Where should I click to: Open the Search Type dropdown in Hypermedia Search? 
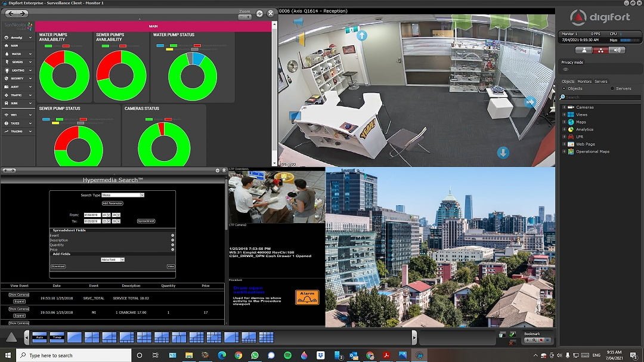click(x=123, y=195)
